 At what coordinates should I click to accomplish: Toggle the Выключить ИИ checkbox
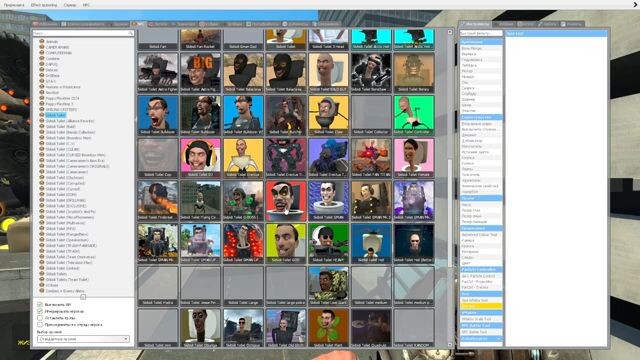tap(40, 304)
